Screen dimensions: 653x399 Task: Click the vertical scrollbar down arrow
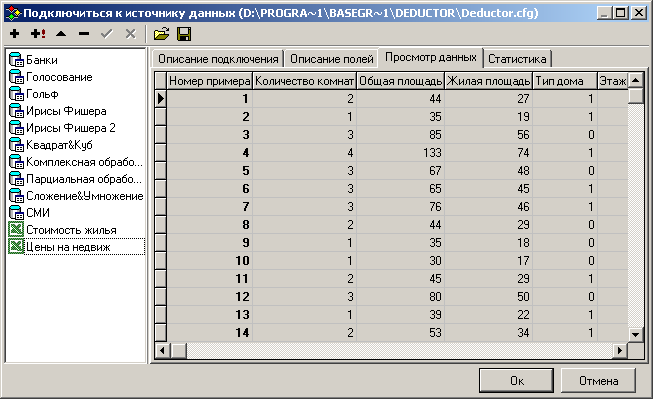click(636, 334)
